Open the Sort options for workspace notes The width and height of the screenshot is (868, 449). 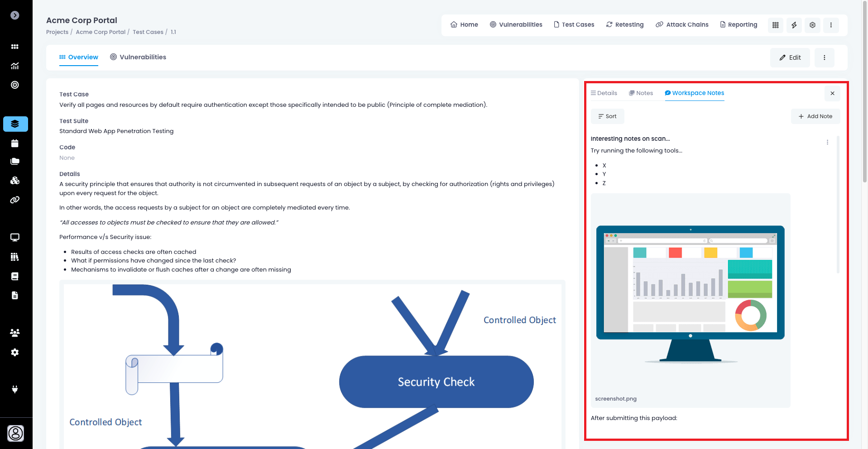coord(607,116)
